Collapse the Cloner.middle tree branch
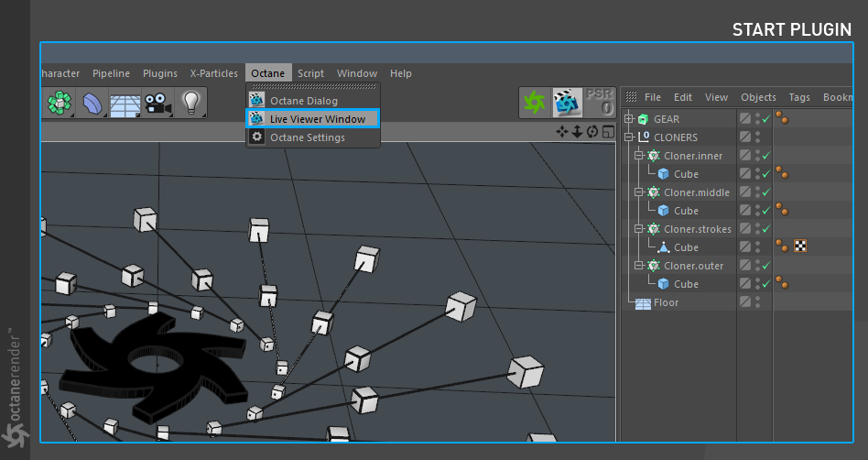 pos(639,192)
